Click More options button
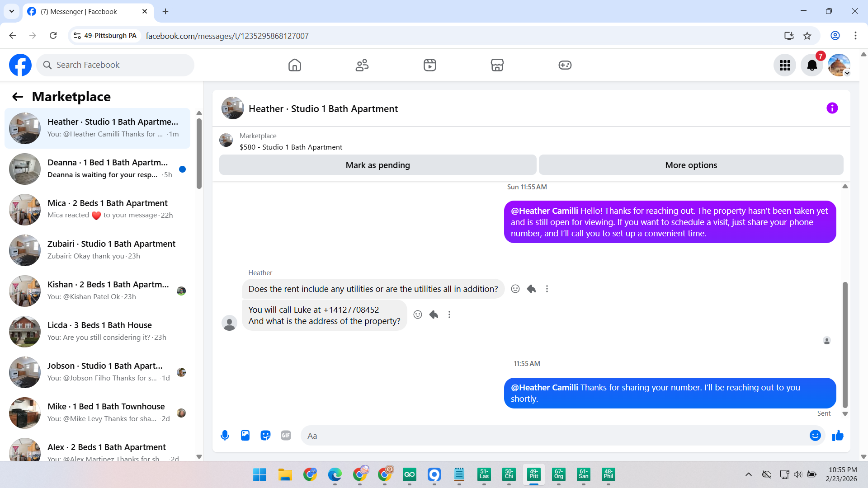 click(691, 165)
